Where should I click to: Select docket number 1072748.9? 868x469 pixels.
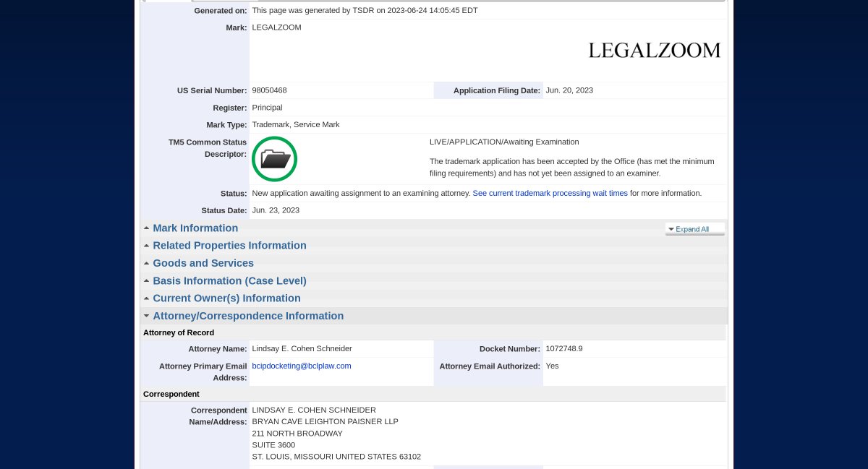(x=564, y=348)
